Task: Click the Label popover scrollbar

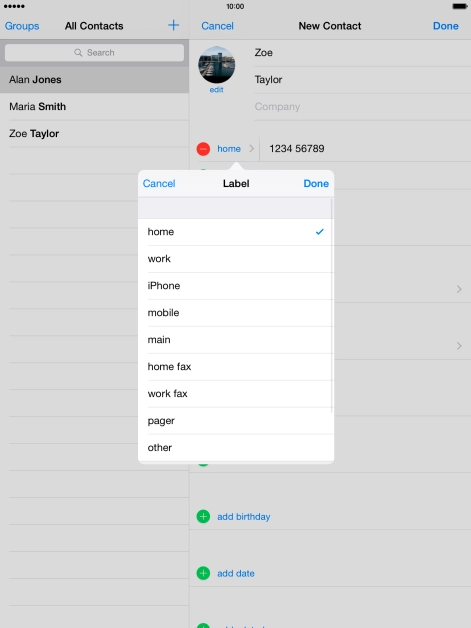Action: tap(332, 306)
